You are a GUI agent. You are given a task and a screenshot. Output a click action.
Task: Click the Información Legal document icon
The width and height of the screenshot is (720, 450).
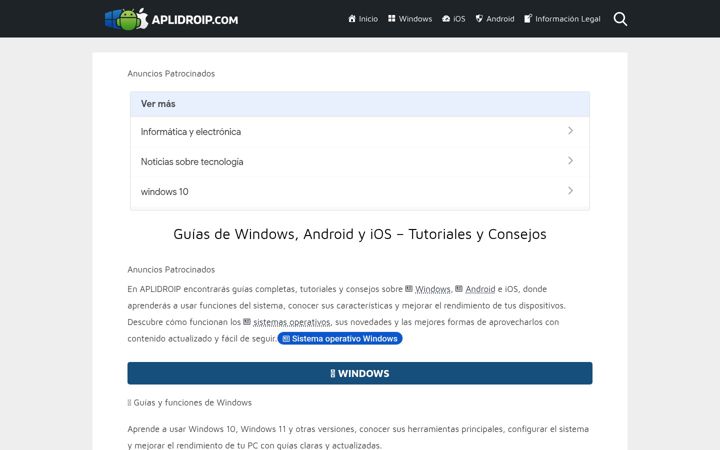point(528,18)
